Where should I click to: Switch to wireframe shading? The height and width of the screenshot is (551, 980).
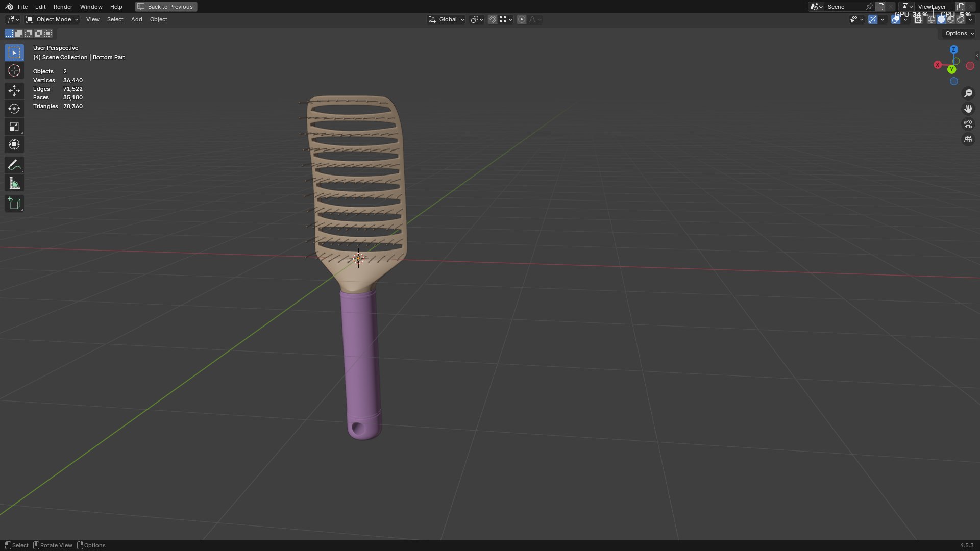pyautogui.click(x=931, y=19)
